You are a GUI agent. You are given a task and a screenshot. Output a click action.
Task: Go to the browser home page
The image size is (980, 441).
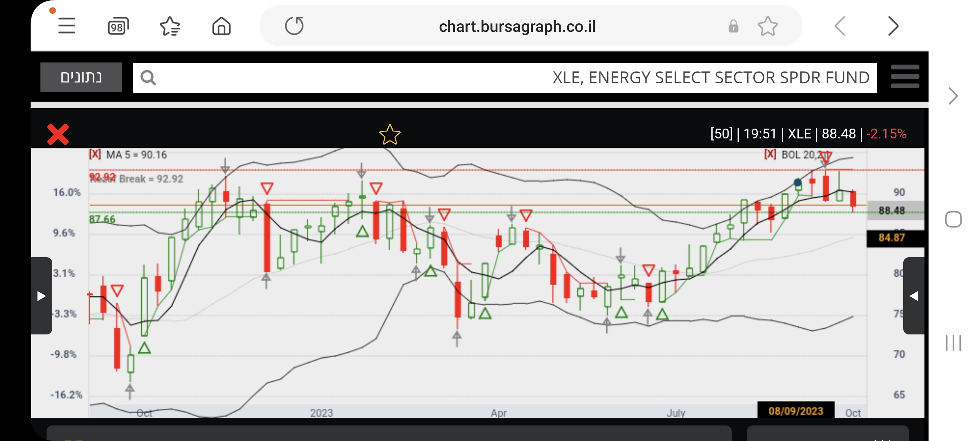click(221, 27)
